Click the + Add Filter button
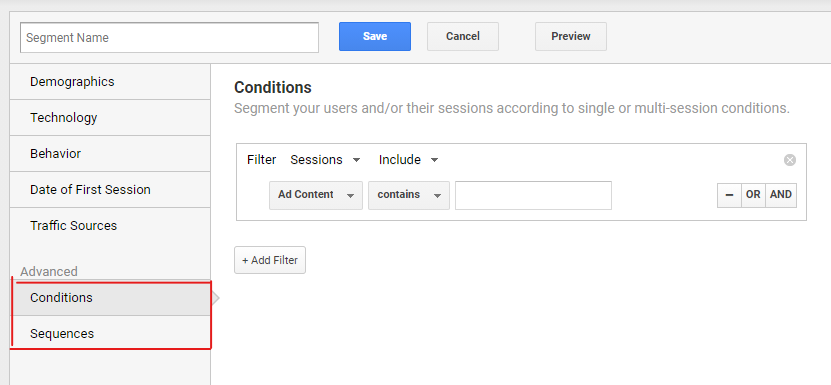The height and width of the screenshot is (385, 831). click(270, 260)
